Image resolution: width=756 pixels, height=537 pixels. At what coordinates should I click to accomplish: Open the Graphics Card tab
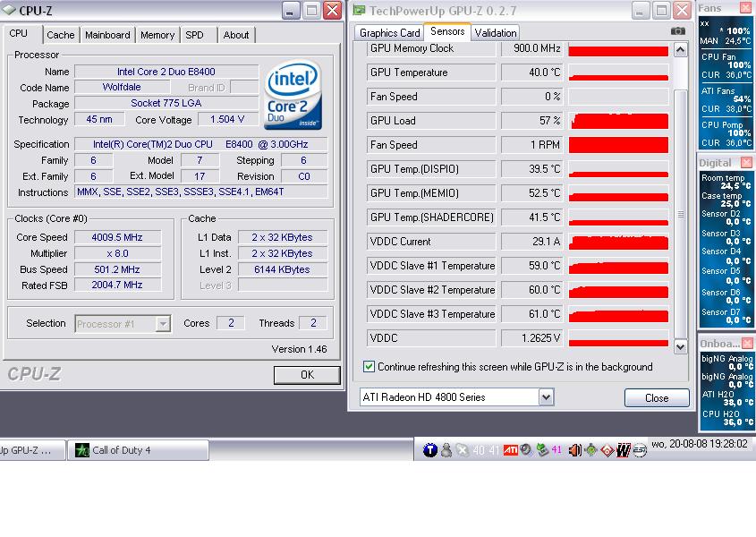click(x=389, y=33)
